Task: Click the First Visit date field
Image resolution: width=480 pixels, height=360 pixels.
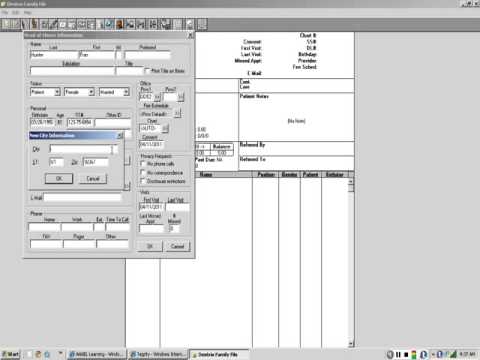Action: 152,207
